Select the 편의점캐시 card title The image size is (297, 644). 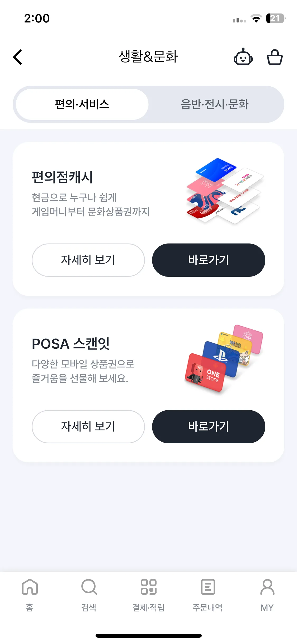pos(62,177)
